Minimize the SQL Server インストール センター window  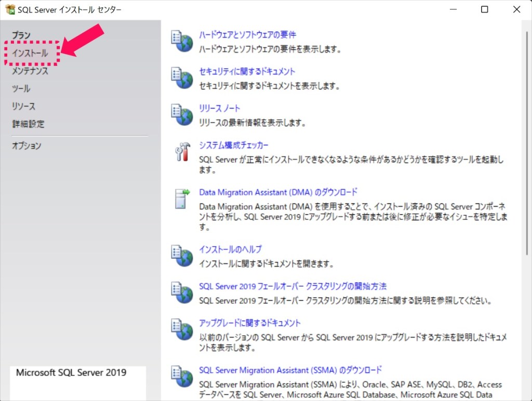tap(453, 9)
